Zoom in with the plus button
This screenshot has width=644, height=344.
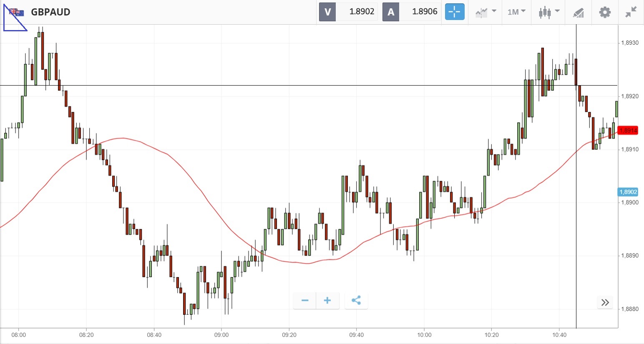pyautogui.click(x=327, y=301)
